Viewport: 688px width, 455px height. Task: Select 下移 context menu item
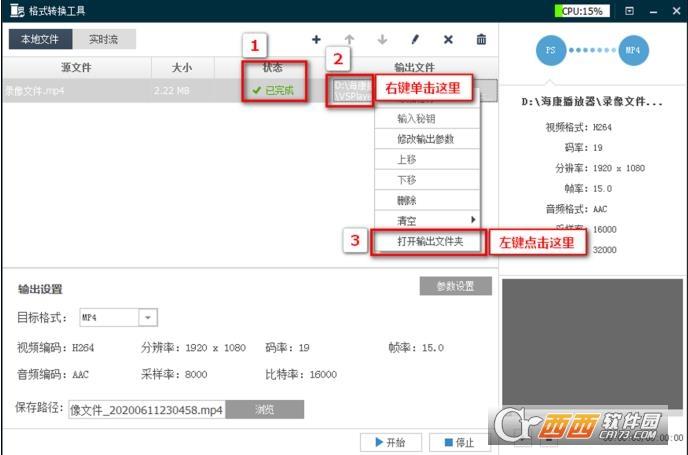coord(427,180)
